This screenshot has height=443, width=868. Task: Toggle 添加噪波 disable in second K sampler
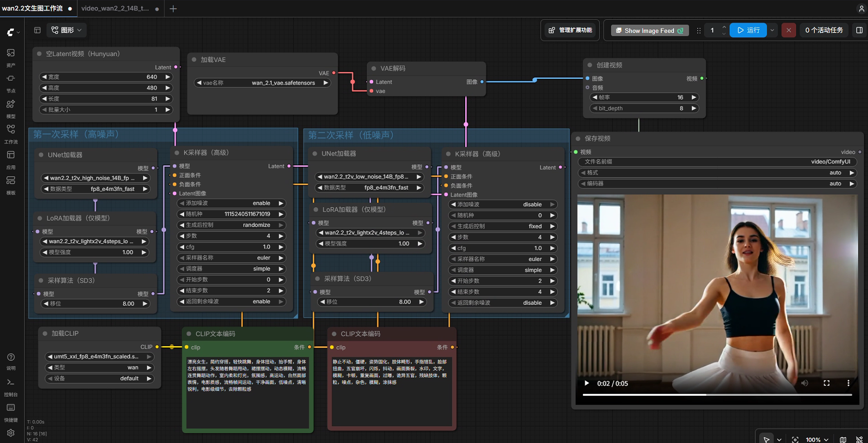click(503, 204)
